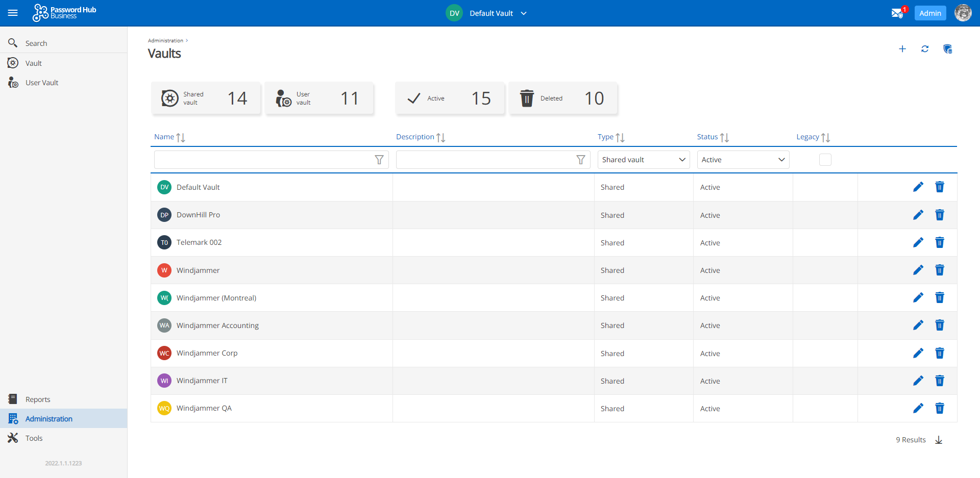This screenshot has height=478, width=980.
Task: Edit the DownHill Pro vault
Action: click(x=918, y=215)
